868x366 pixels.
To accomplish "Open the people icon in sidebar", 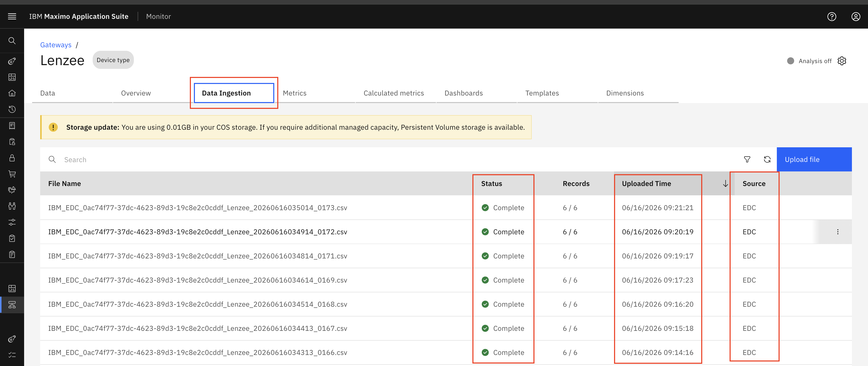I will coord(12,206).
